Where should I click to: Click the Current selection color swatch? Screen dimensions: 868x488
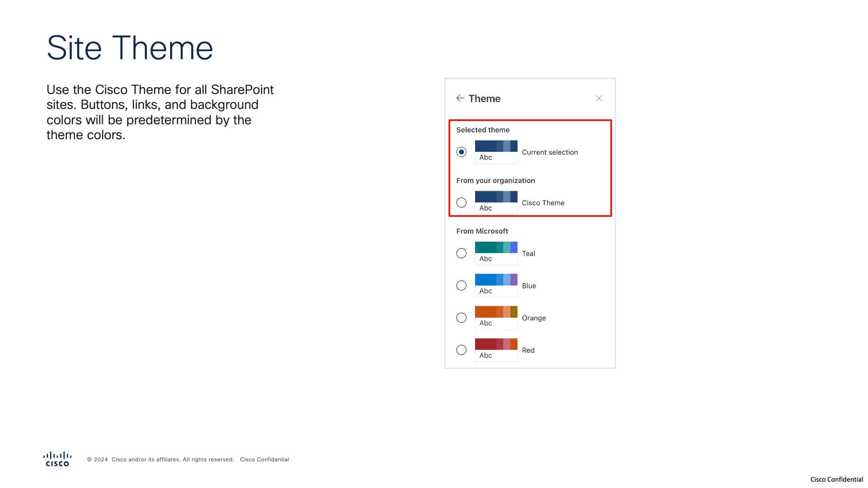point(496,152)
